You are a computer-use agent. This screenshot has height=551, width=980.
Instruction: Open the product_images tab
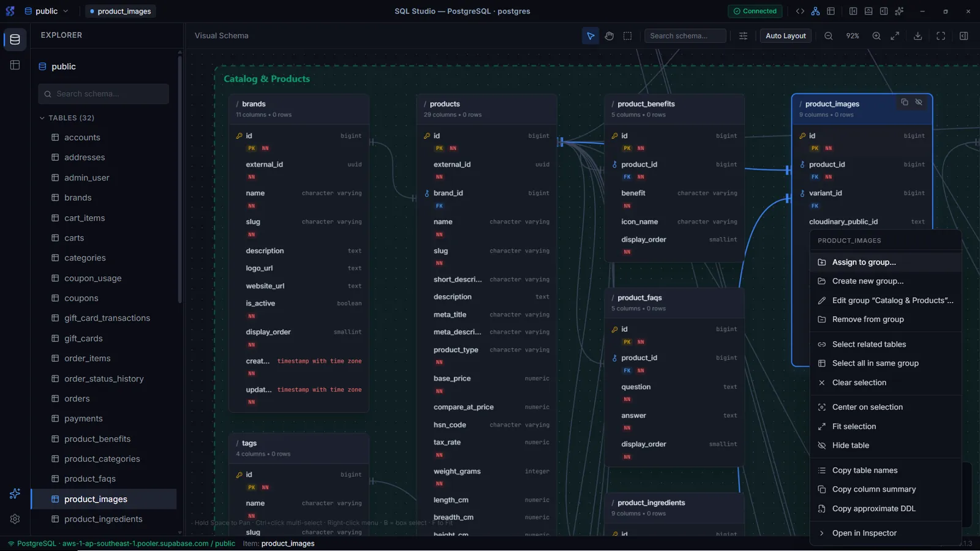coord(120,11)
